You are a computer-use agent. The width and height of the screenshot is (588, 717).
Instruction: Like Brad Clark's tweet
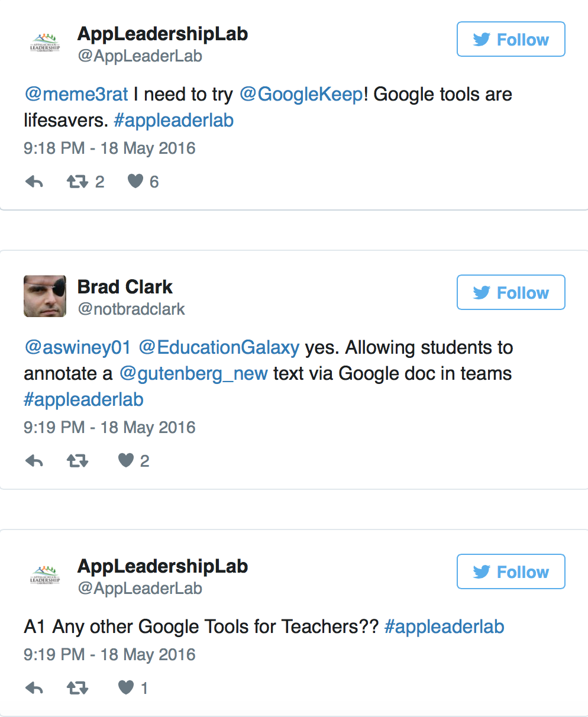click(126, 461)
